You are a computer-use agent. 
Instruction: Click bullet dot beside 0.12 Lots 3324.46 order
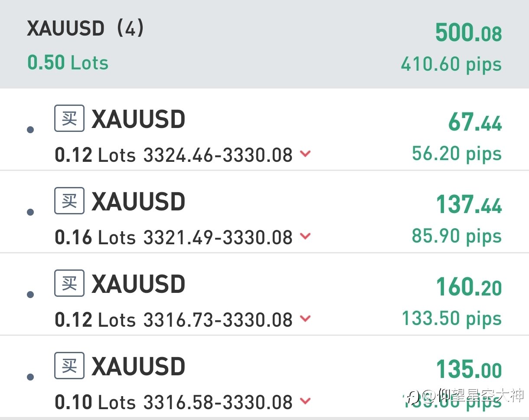(30, 129)
